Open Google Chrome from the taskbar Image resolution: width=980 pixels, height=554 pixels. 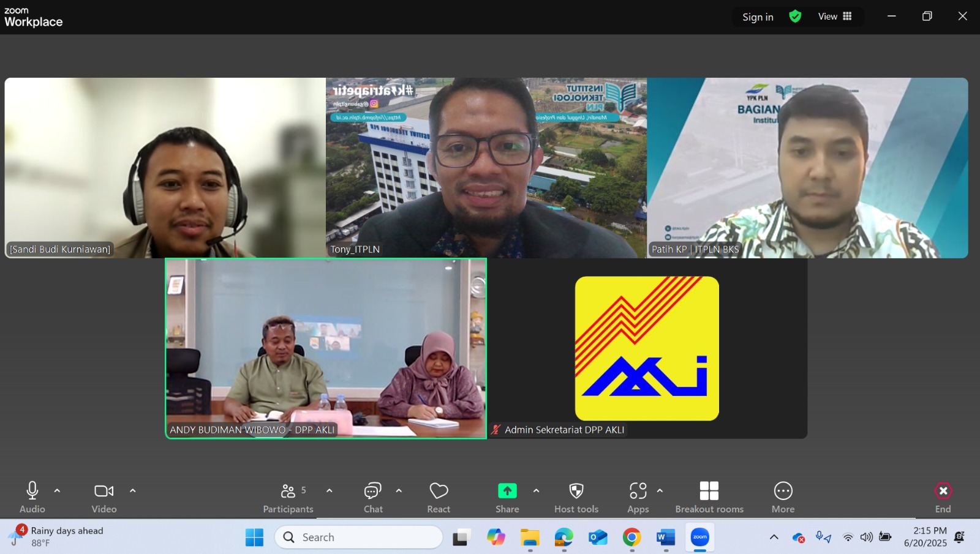tap(632, 537)
